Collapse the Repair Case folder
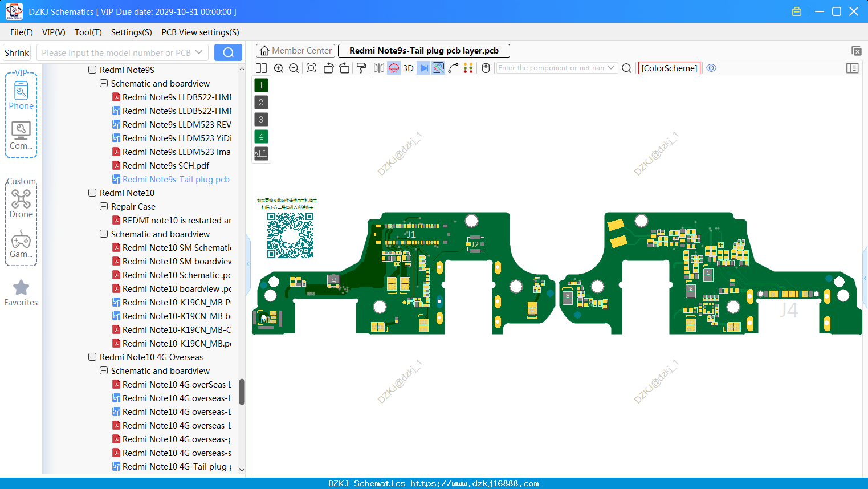868x489 pixels. (104, 206)
